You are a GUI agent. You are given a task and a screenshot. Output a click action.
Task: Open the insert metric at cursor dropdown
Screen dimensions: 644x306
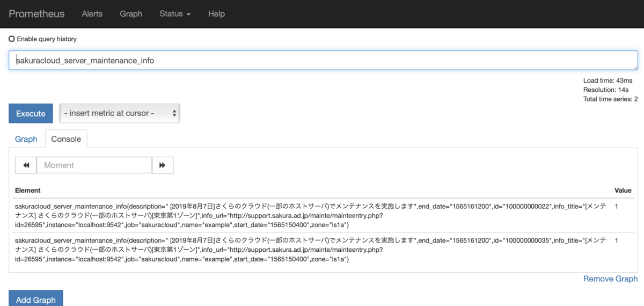pyautogui.click(x=120, y=113)
